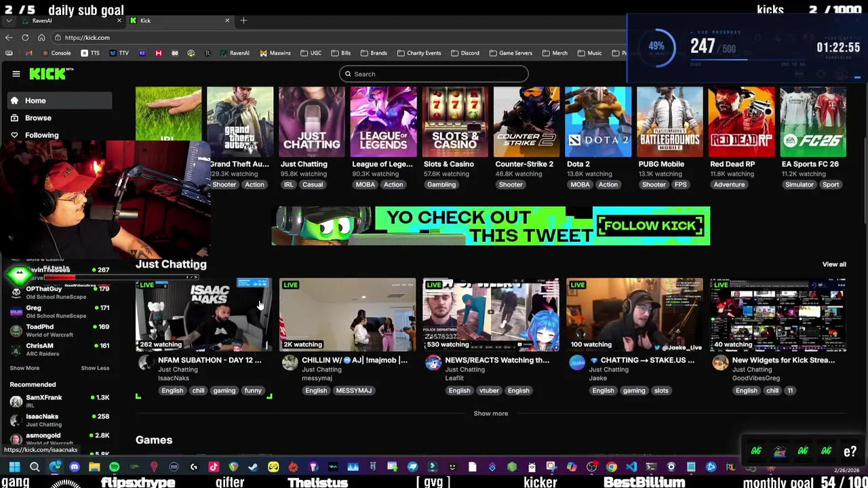Open Following in the sidebar
This screenshot has height=488, width=868.
(x=60, y=135)
